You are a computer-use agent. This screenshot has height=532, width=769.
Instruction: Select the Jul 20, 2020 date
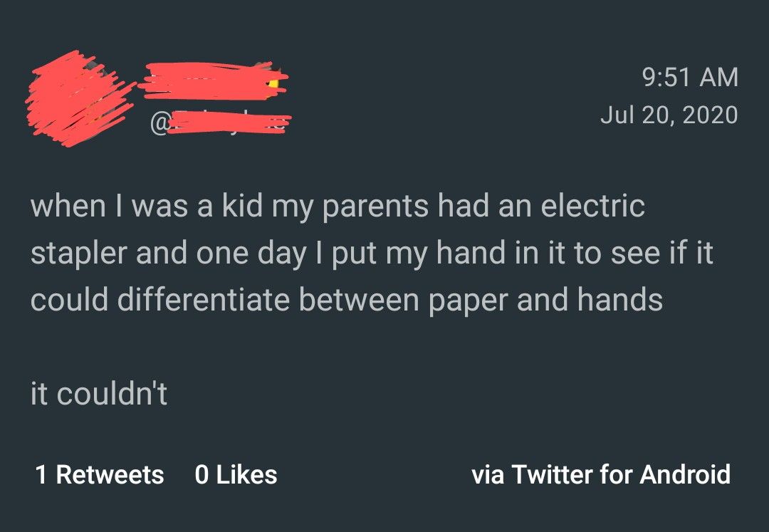coord(669,115)
